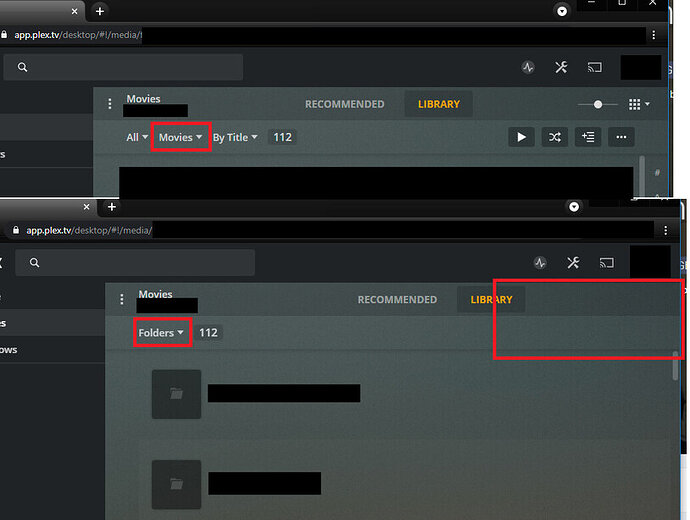
Task: Switch to RECOMMENDED tab in upper window
Action: 345,104
